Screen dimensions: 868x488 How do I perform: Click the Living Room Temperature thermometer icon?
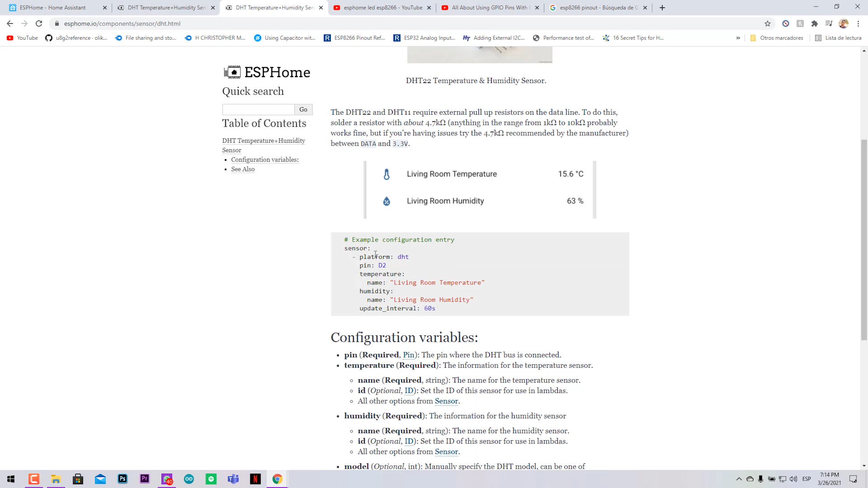[387, 174]
